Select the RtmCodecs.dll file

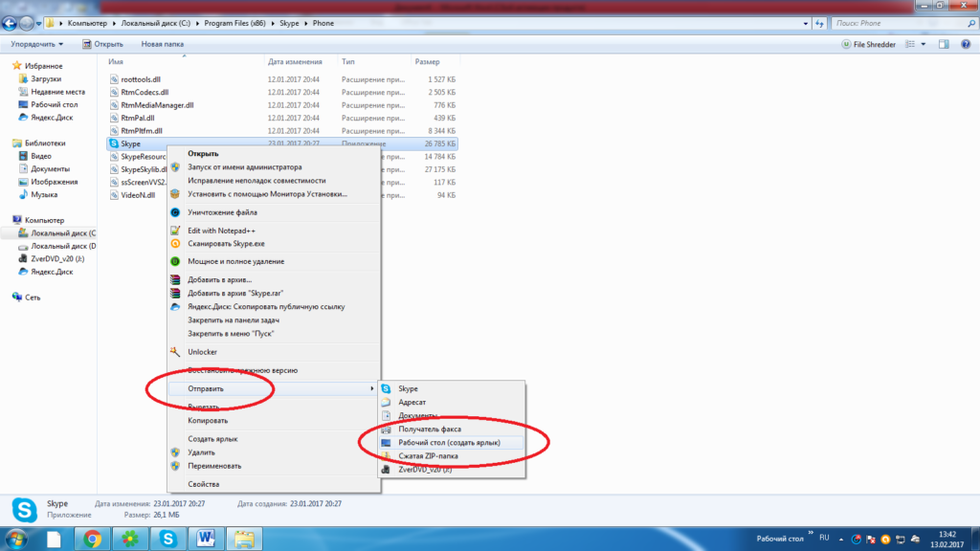tap(145, 93)
